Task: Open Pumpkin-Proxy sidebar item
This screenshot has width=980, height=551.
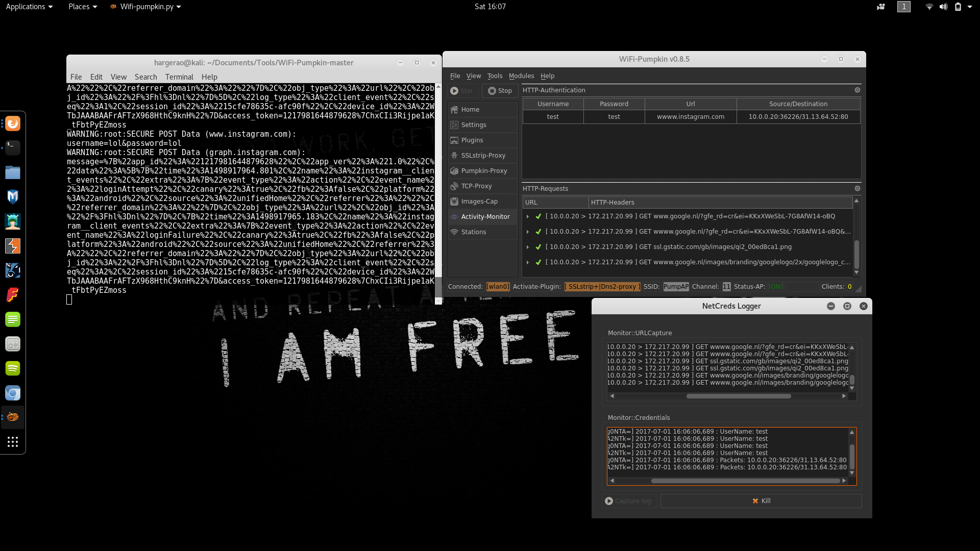Action: 482,171
